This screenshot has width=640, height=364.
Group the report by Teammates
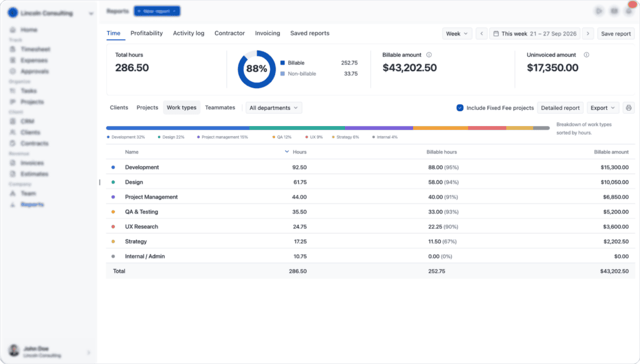tap(220, 107)
